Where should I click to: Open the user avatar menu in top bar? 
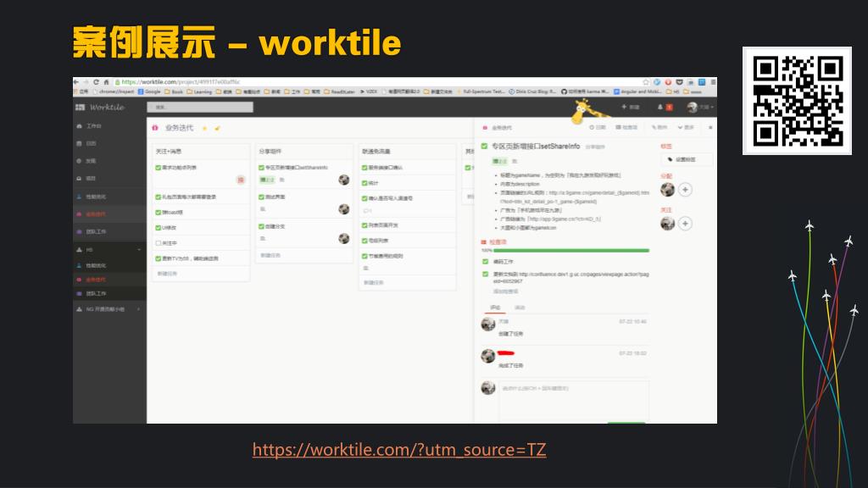click(x=700, y=107)
